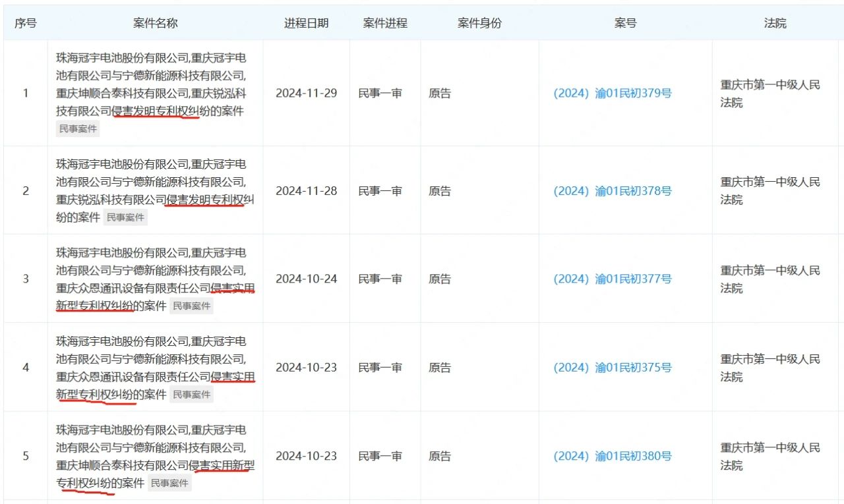Select date cell 2024-10-24

pos(307,279)
